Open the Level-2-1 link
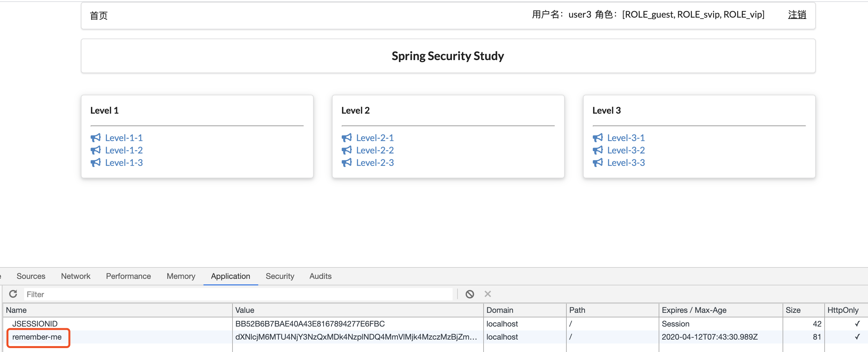The height and width of the screenshot is (352, 868). [x=375, y=138]
